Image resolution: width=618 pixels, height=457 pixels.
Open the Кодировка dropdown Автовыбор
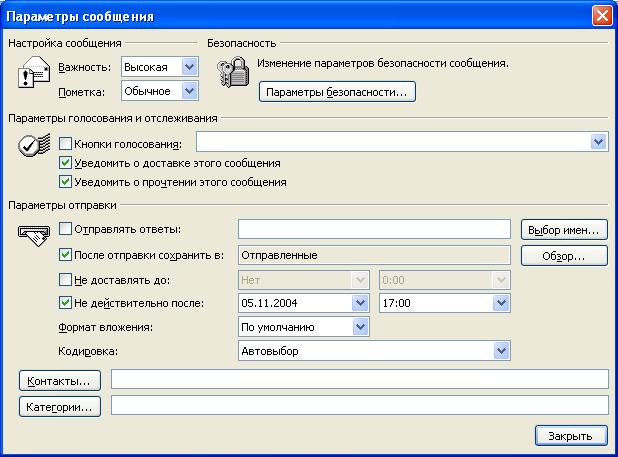[x=374, y=351]
